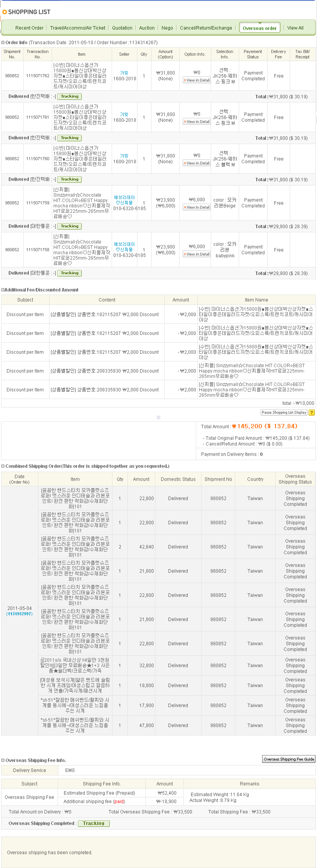Click the Tax Bill/Receipt column header
Viewport: 317px width, 868px height.
[302, 54]
